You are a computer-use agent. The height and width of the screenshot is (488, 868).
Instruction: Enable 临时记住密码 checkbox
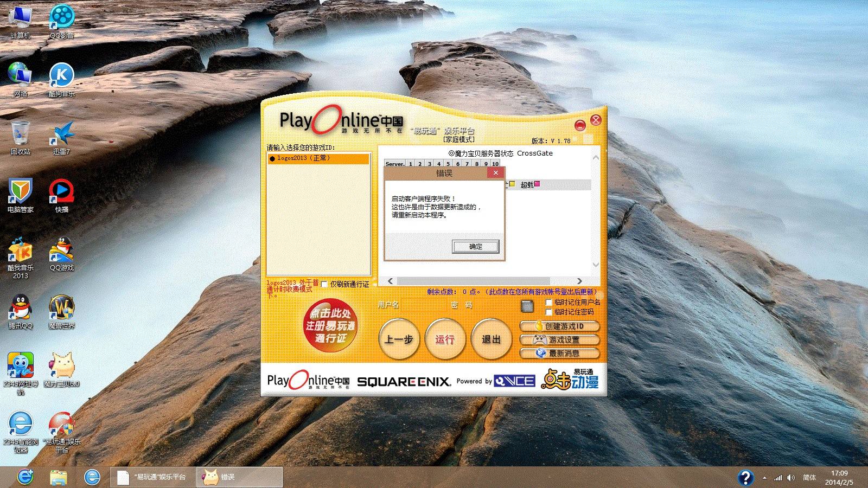click(x=548, y=312)
